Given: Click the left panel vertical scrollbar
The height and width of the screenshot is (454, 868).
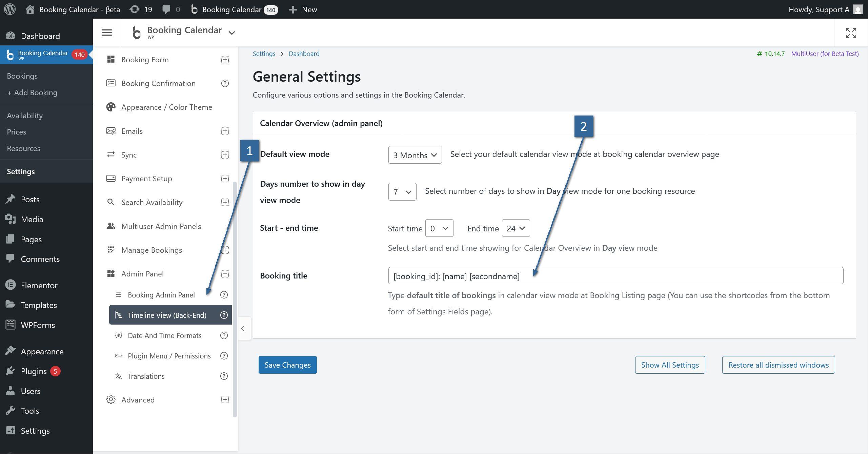Looking at the screenshot, I should 235,298.
